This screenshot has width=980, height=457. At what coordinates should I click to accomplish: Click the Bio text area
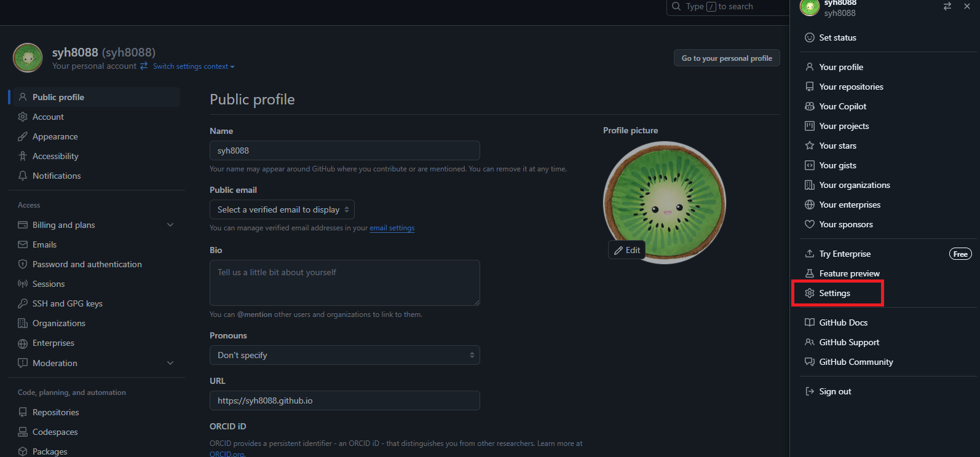click(x=345, y=283)
